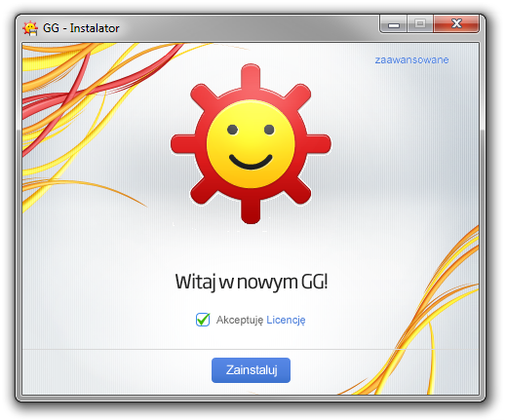Click the 'Akceptuję' label text

[240, 320]
